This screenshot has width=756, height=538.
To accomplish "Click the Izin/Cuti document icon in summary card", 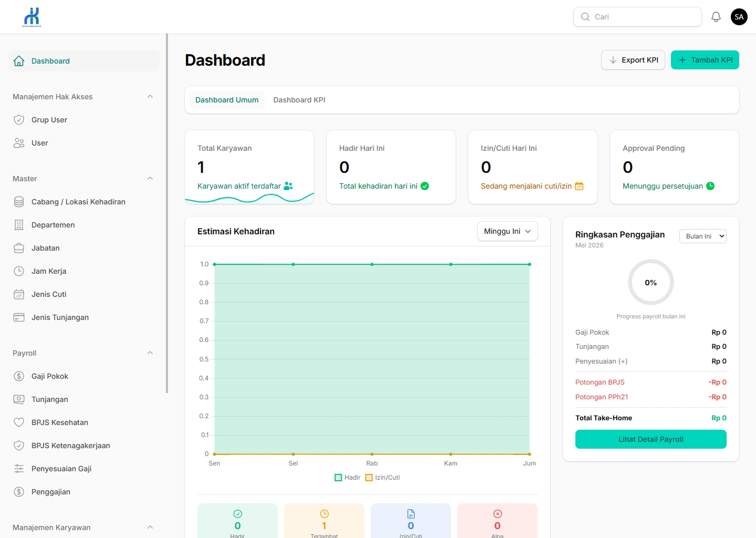I will click(411, 514).
